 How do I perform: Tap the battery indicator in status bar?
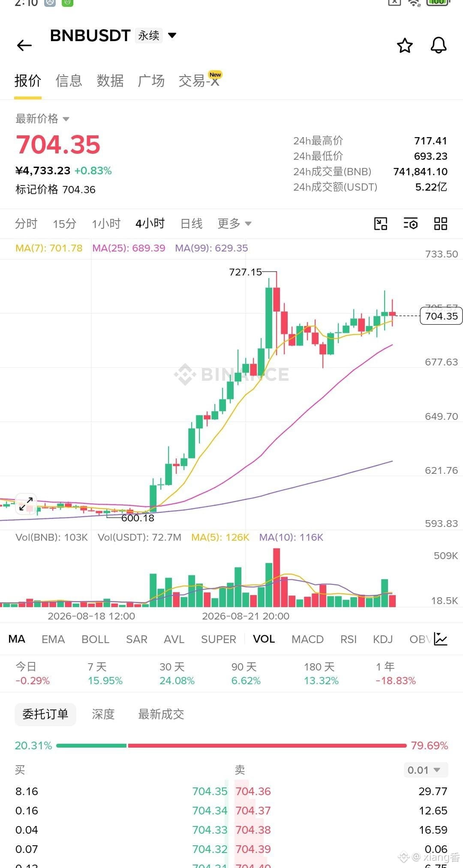click(x=438, y=2)
